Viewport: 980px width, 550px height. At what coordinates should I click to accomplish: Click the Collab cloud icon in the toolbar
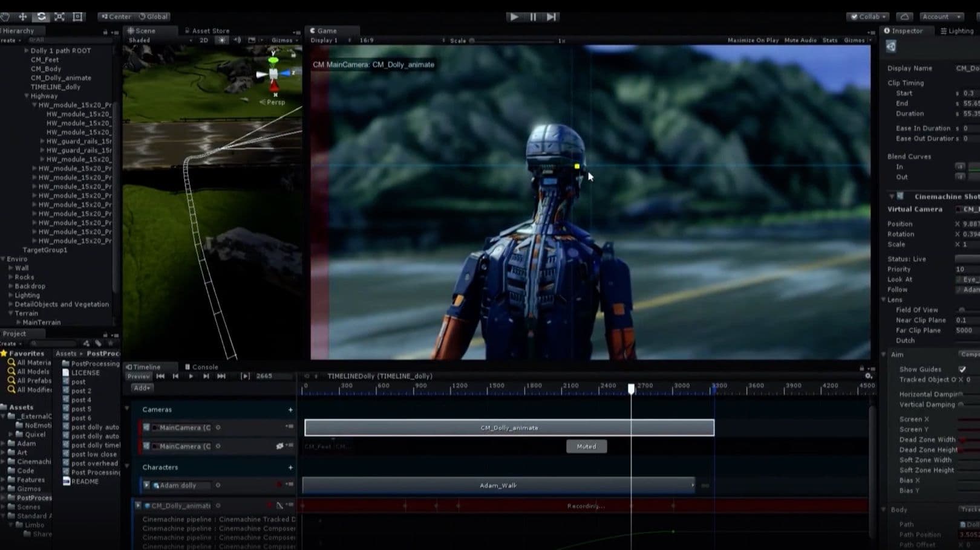coord(904,16)
